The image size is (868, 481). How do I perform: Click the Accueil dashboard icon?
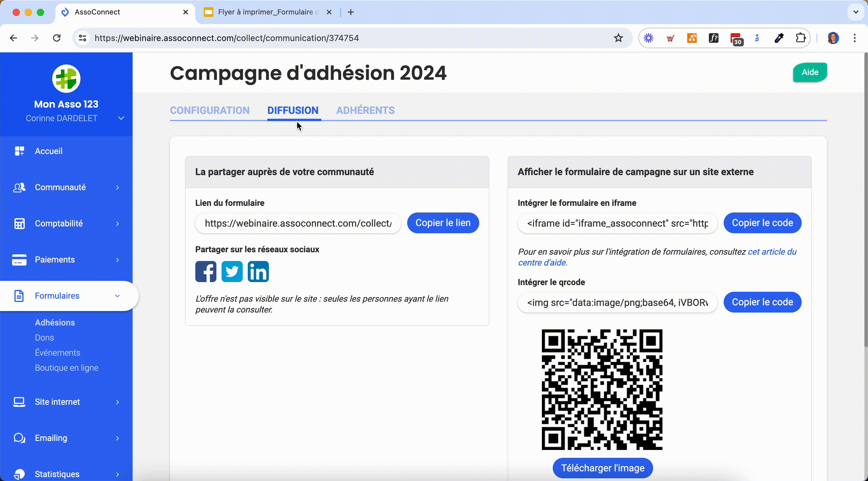[x=20, y=151]
